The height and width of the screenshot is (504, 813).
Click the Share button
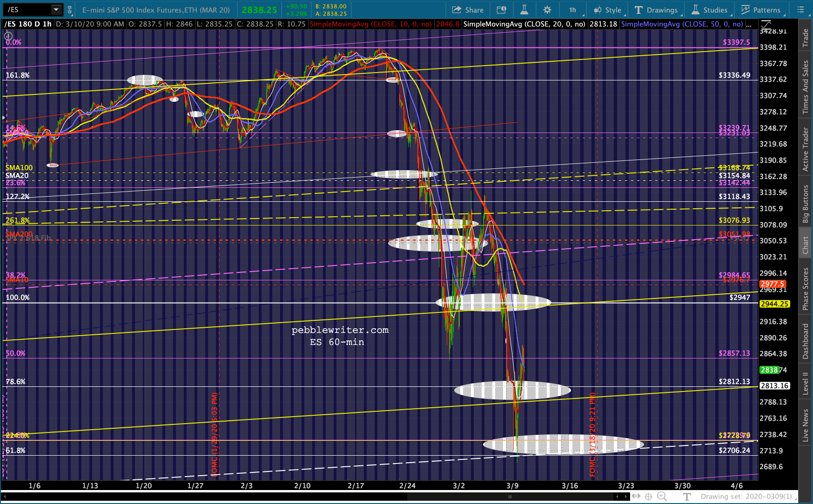468,10
